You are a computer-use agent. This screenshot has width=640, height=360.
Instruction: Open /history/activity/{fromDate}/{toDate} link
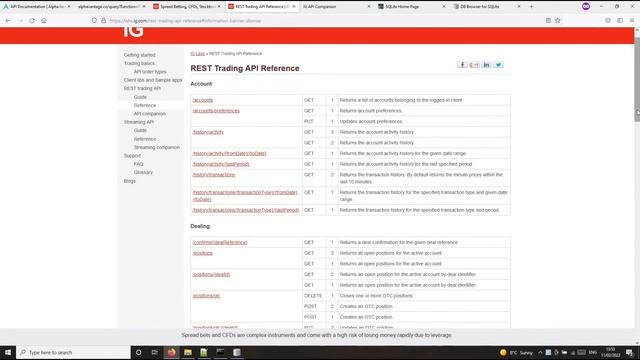tap(229, 153)
